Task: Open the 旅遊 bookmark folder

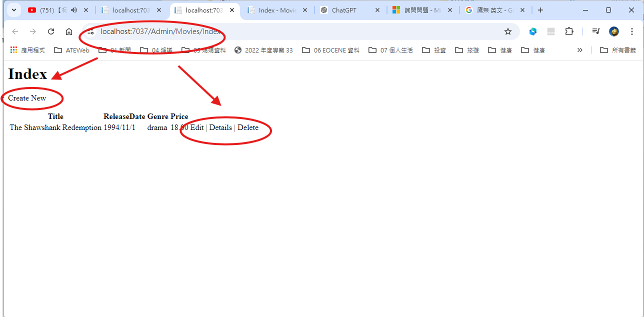Action: point(467,50)
